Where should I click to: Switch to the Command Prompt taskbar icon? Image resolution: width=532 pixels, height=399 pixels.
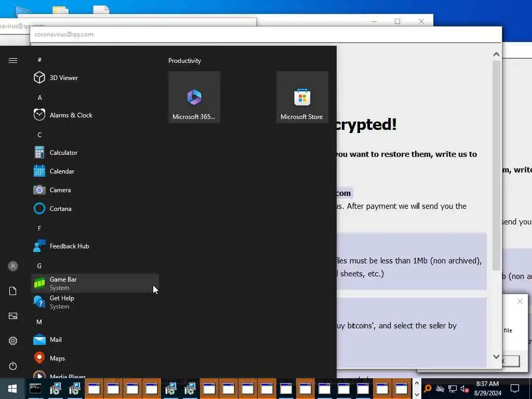(x=35, y=389)
